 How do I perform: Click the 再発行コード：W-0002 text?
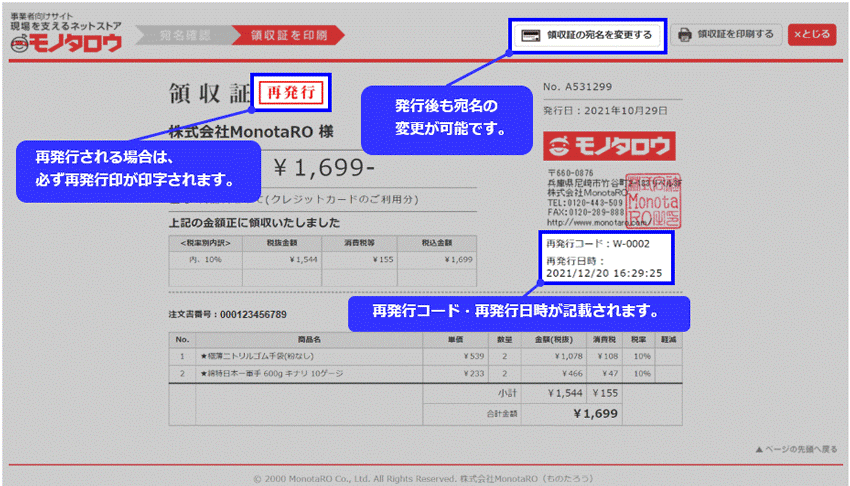[x=597, y=244]
